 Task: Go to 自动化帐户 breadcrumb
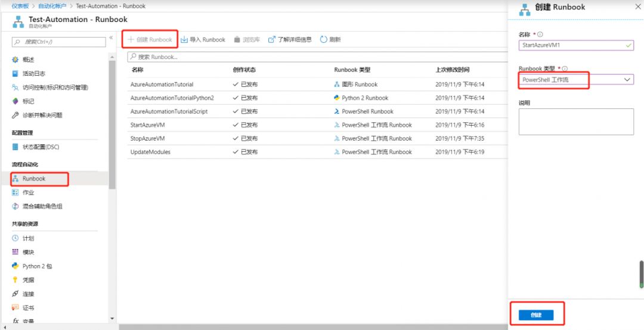coord(52,6)
